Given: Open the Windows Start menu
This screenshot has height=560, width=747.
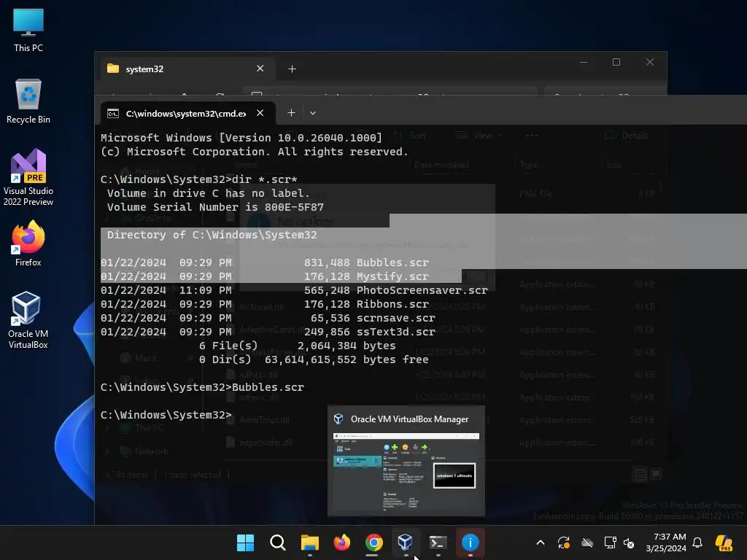Looking at the screenshot, I should (245, 542).
